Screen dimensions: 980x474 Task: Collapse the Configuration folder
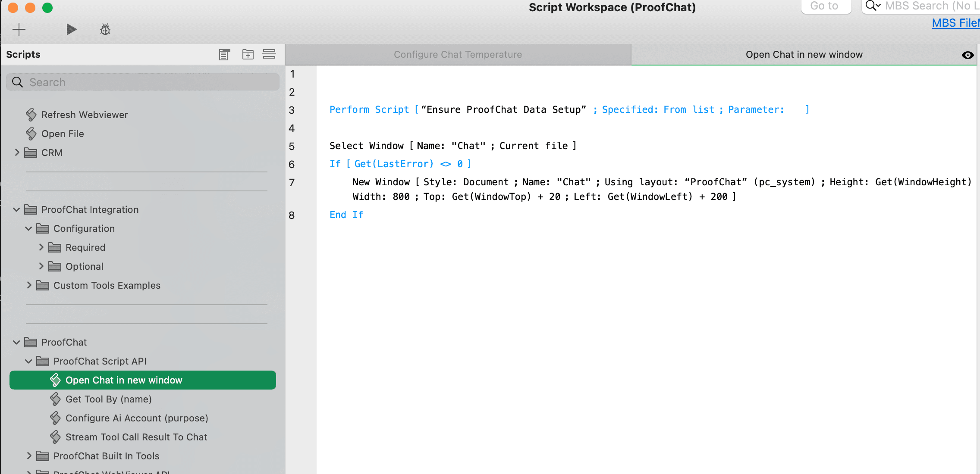[28, 228]
